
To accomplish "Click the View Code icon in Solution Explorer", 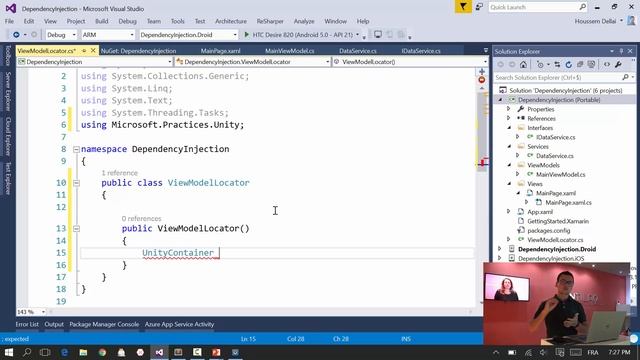I will pyautogui.click(x=607, y=64).
